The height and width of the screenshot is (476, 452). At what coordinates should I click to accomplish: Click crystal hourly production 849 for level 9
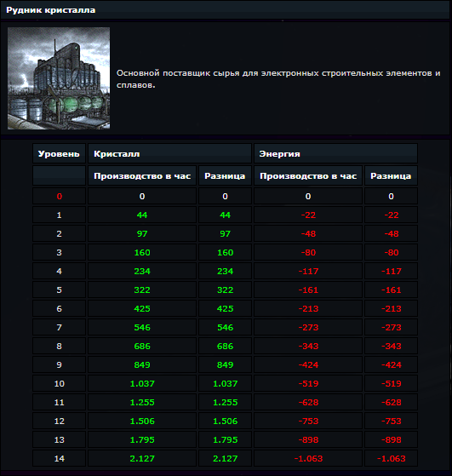coord(142,365)
